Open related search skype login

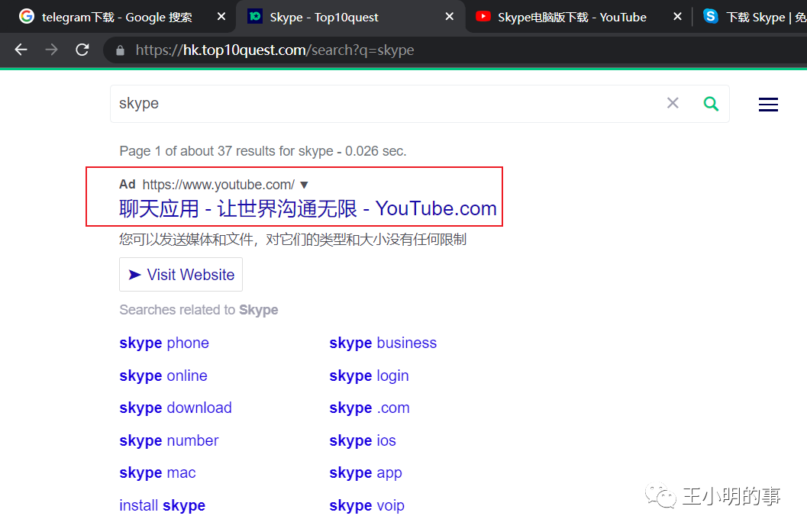[x=369, y=376]
